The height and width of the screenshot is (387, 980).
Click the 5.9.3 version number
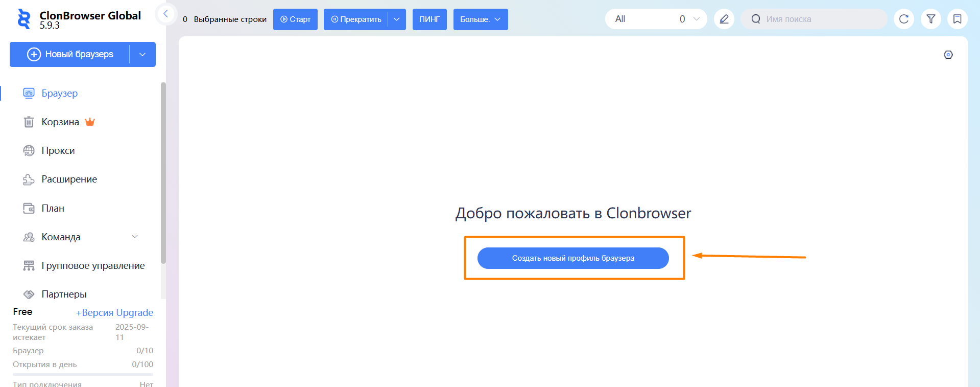(50, 26)
